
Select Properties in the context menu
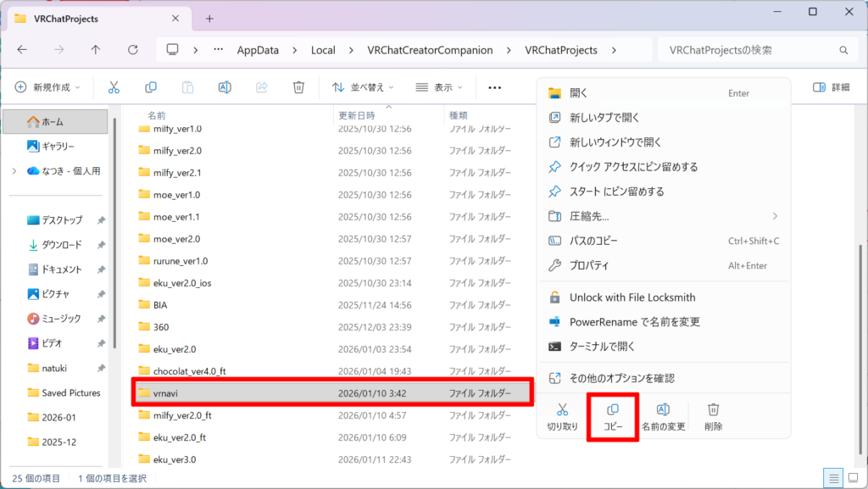(589, 265)
